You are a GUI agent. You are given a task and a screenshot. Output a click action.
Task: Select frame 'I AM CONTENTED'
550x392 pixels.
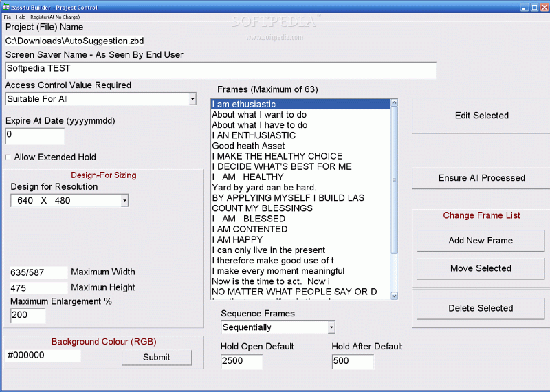[x=300, y=229]
